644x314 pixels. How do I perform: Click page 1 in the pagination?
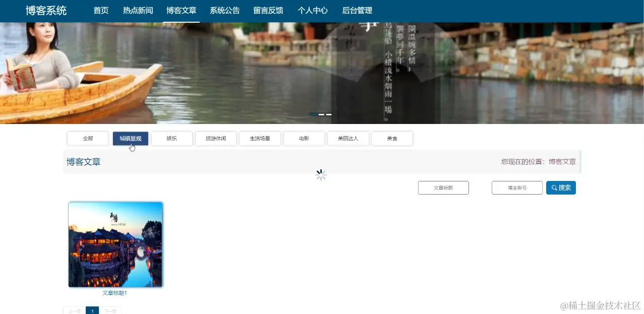[92, 311]
